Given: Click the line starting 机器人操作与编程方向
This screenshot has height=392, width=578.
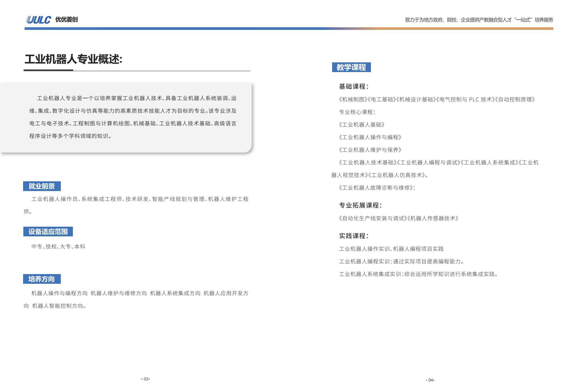Looking at the screenshot, I should [x=140, y=293].
